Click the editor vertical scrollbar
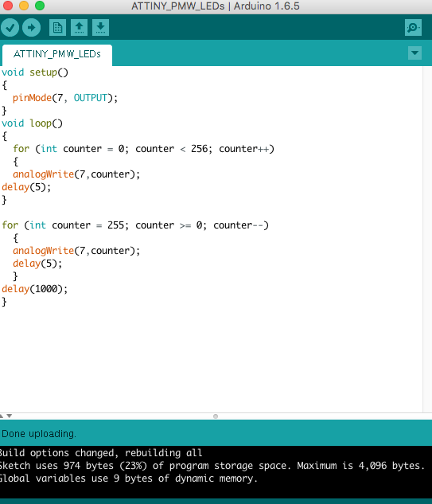Viewport: 432px width, 504px height. [x=427, y=240]
